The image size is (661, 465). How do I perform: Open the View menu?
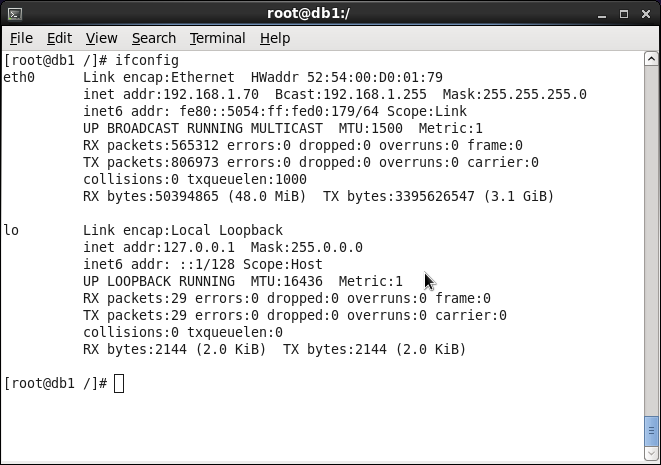pos(102,38)
